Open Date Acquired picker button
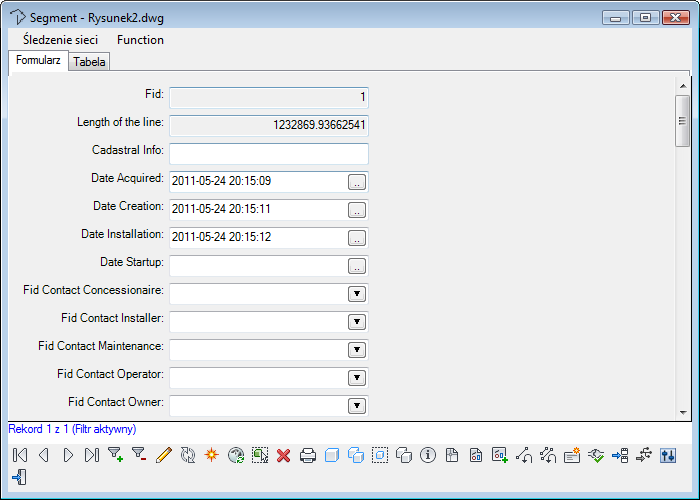Screen dimensions: 700x500 click(357, 182)
